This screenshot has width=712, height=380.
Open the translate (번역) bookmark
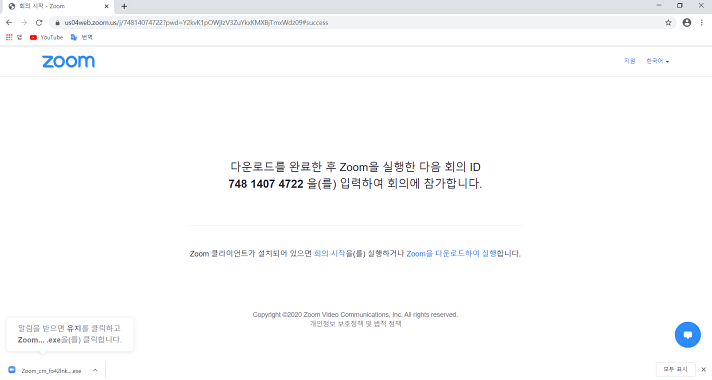click(82, 37)
